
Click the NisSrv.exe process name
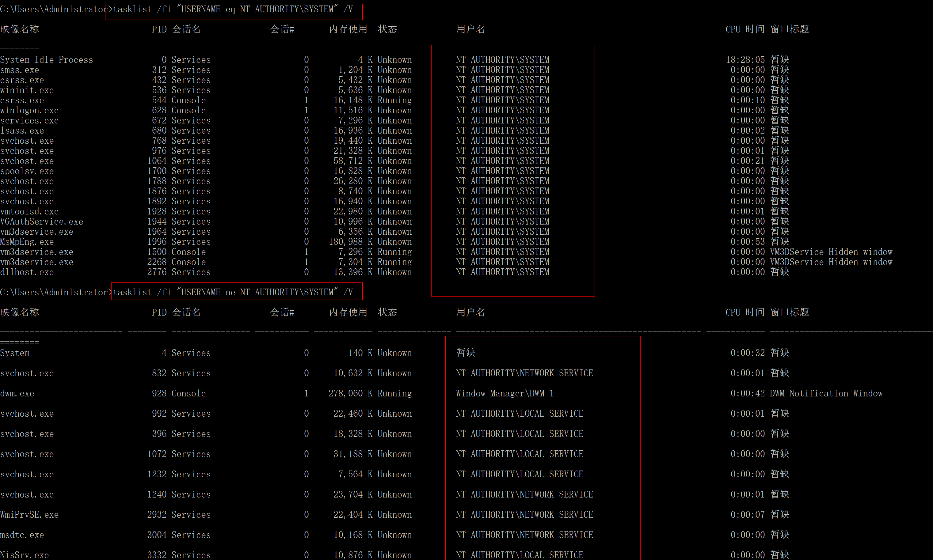point(25,555)
